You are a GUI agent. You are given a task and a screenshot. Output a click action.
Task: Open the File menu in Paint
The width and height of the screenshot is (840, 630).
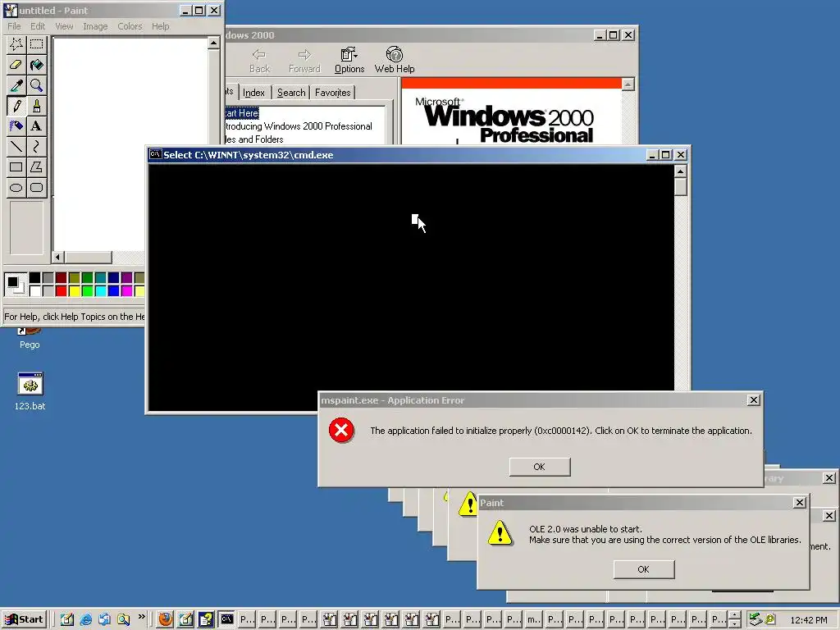pyautogui.click(x=14, y=26)
